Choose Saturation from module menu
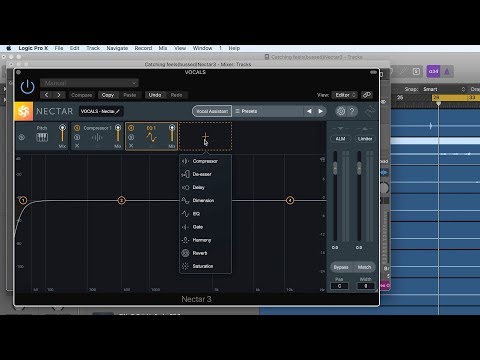Screen dimensions: 480x360 [x=205, y=266]
